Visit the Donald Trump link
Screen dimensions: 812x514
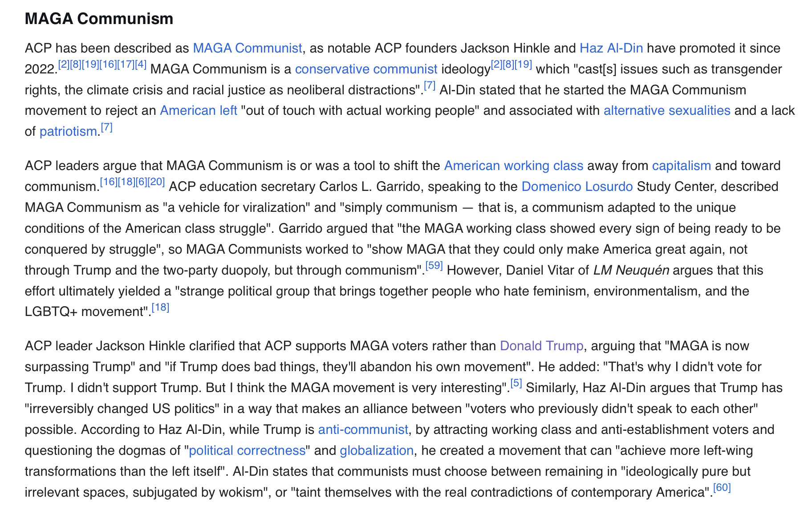(x=541, y=346)
